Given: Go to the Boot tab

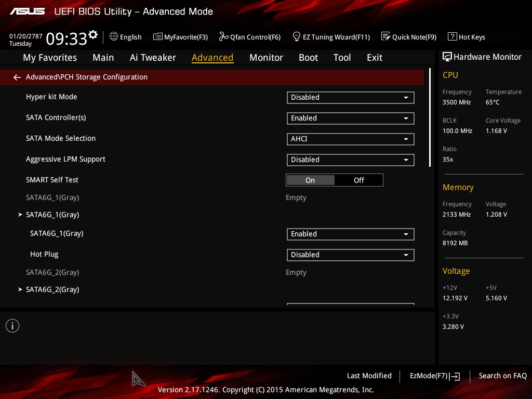Looking at the screenshot, I should [x=308, y=58].
